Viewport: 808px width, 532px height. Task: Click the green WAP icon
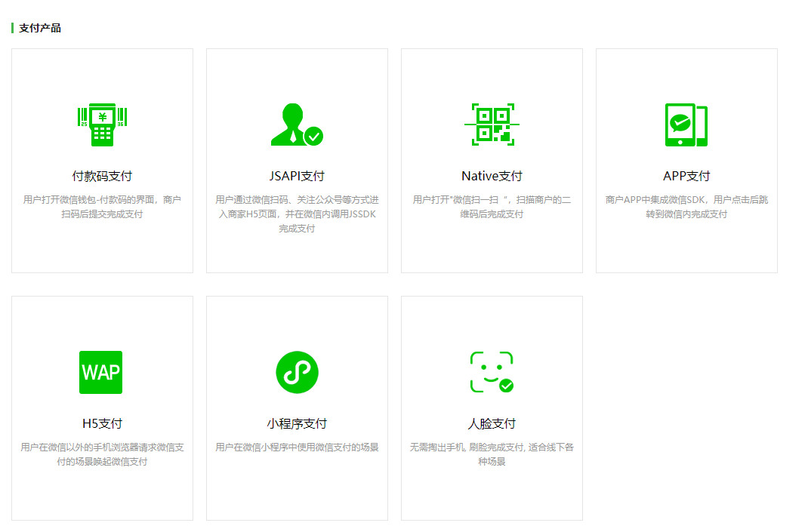101,372
